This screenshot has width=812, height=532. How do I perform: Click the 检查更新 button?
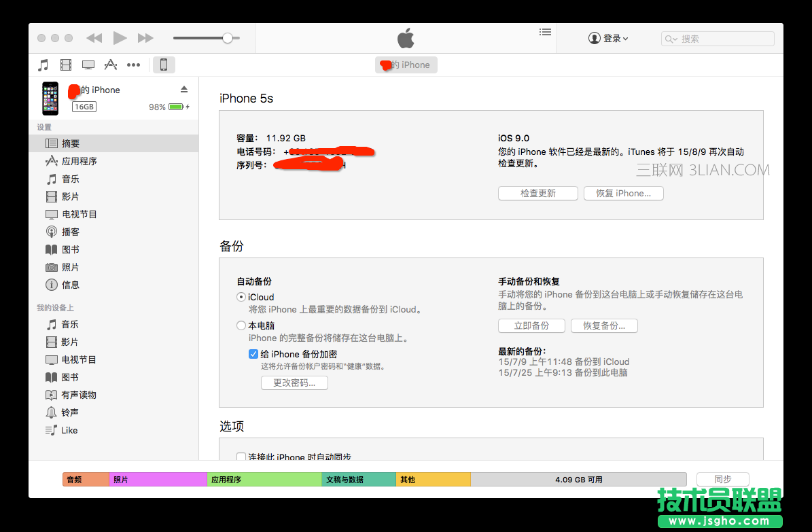(x=537, y=193)
